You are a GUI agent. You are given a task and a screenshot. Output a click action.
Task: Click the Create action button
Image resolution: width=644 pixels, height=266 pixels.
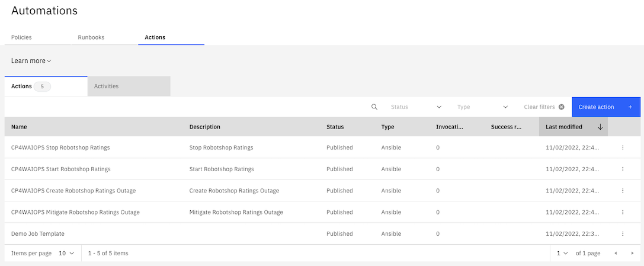click(x=605, y=107)
